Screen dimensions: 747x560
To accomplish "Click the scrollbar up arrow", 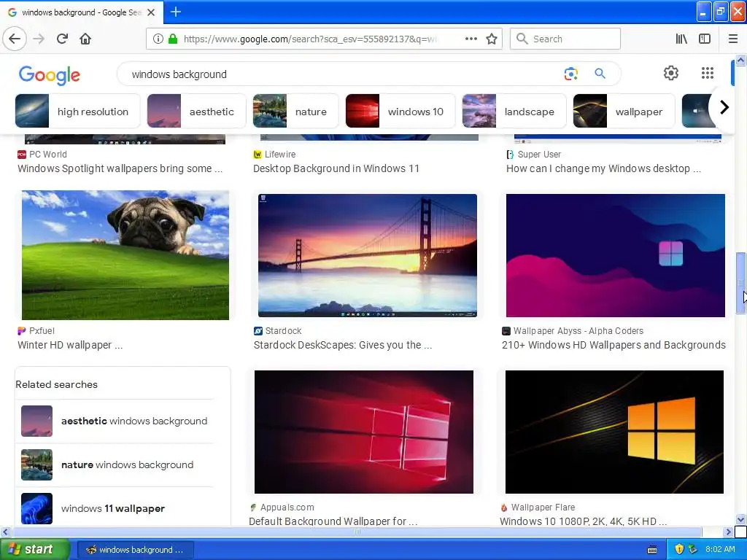I will pos(740,60).
